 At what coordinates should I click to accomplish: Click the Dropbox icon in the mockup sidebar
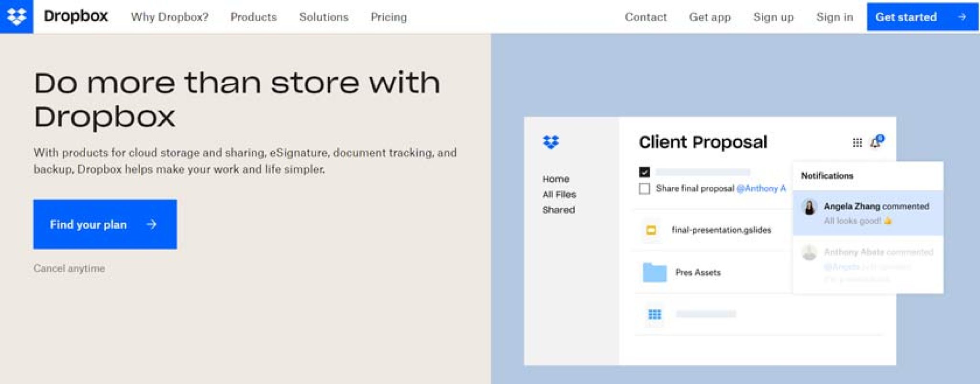(551, 142)
